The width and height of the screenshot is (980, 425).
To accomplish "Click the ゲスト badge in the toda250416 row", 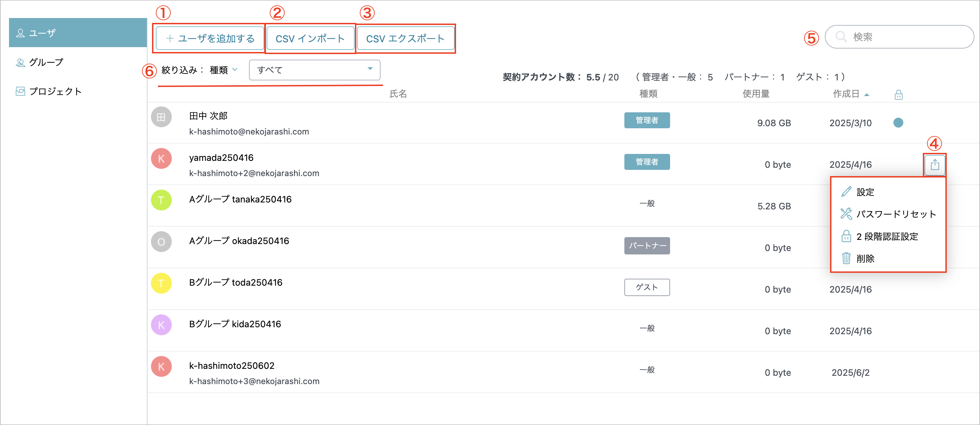I will (647, 287).
